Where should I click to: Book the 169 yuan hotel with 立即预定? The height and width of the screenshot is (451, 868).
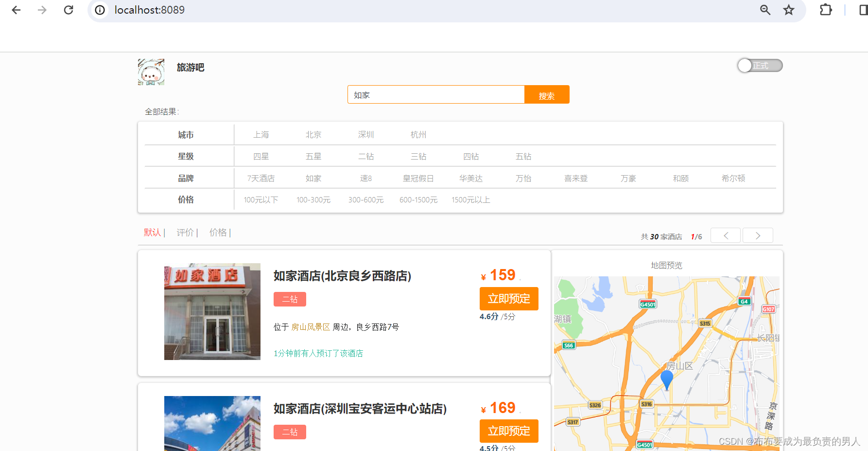click(x=509, y=431)
